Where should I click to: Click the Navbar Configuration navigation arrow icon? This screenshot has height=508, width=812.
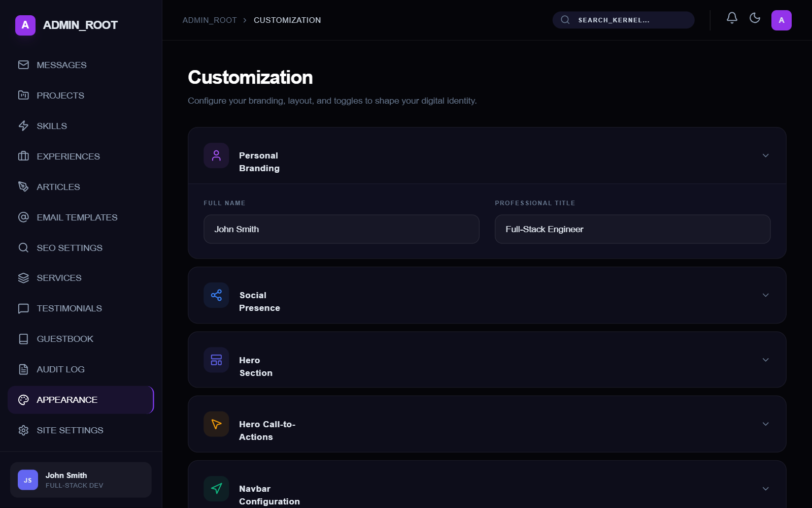click(216, 489)
